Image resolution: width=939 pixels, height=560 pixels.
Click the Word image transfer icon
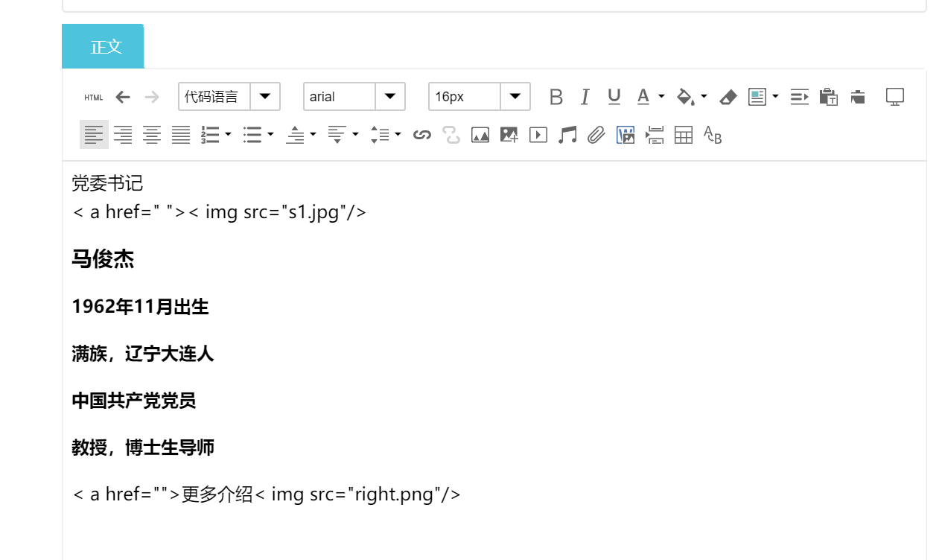pyautogui.click(x=626, y=135)
